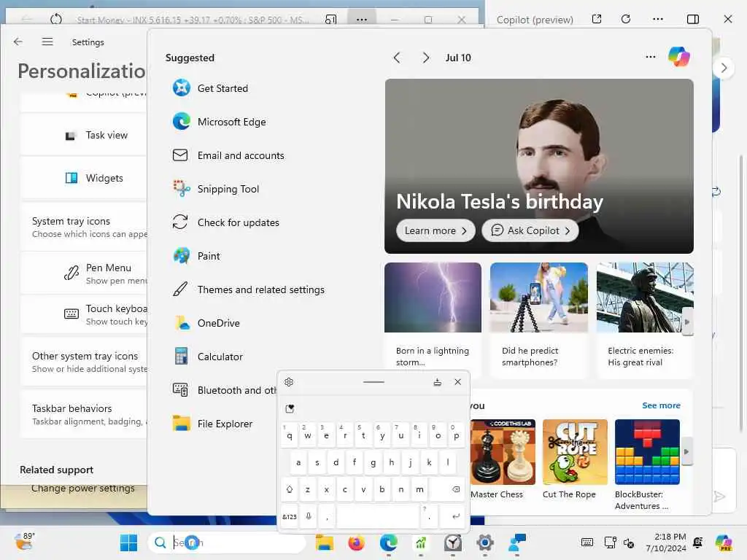Go to previous day in search highlights

[397, 58]
